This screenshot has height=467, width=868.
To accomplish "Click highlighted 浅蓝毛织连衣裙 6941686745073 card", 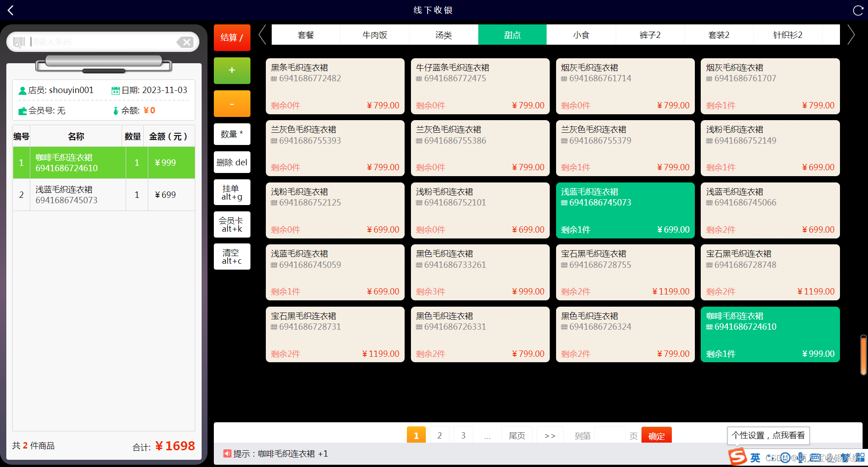I will pos(625,210).
